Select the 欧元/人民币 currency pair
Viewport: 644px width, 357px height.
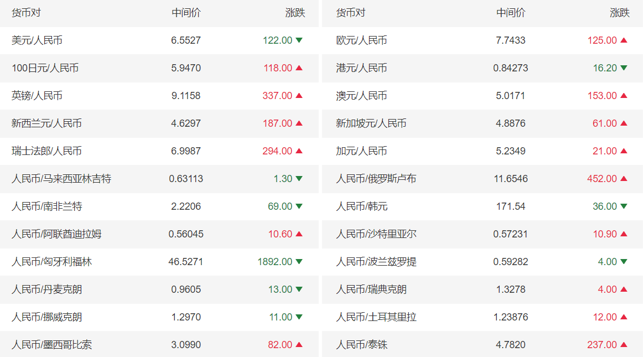point(361,40)
